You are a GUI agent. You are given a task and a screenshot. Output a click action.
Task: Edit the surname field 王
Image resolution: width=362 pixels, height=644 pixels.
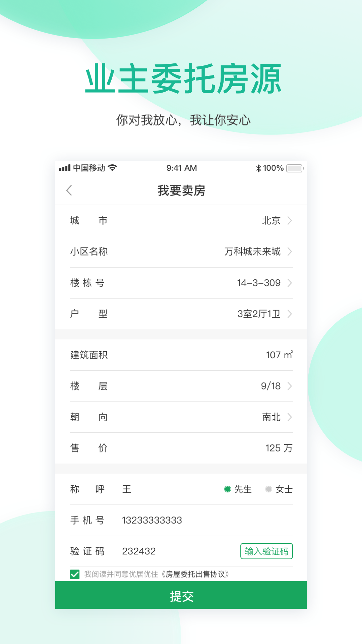[x=127, y=489]
